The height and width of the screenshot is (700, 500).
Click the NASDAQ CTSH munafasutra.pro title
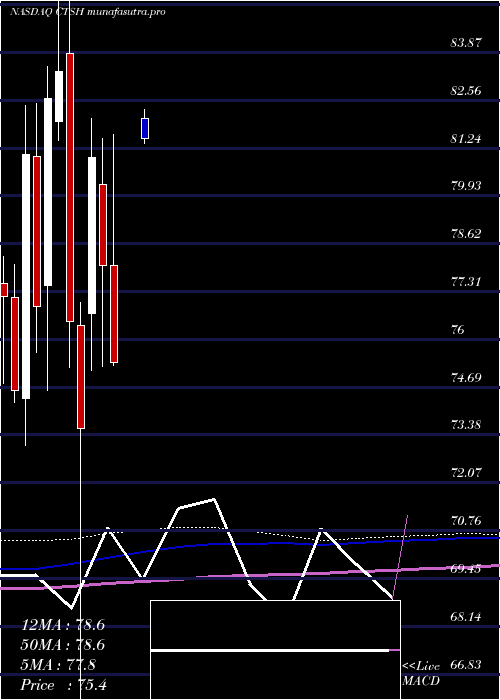coord(88,12)
